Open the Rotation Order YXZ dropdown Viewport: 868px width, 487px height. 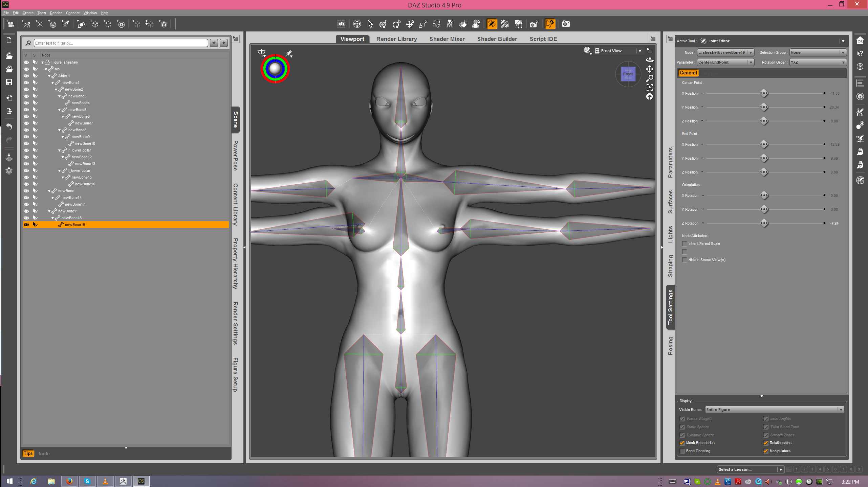[818, 62]
